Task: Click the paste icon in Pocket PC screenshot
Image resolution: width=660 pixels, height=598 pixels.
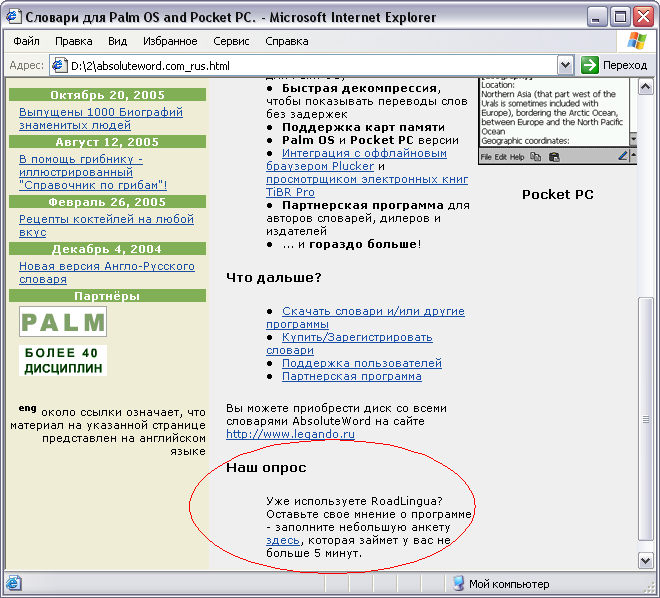Action: pyautogui.click(x=554, y=157)
